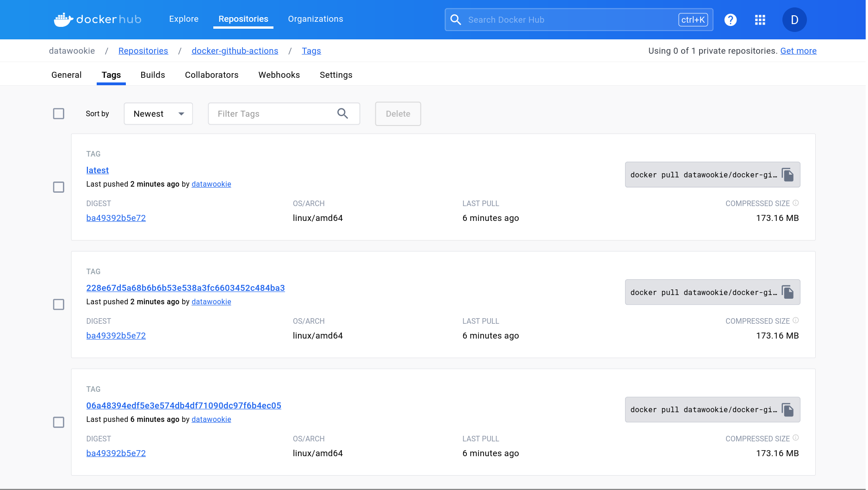Click the search icon in Docker Hub search bar
This screenshot has width=868, height=490.
tap(455, 19)
